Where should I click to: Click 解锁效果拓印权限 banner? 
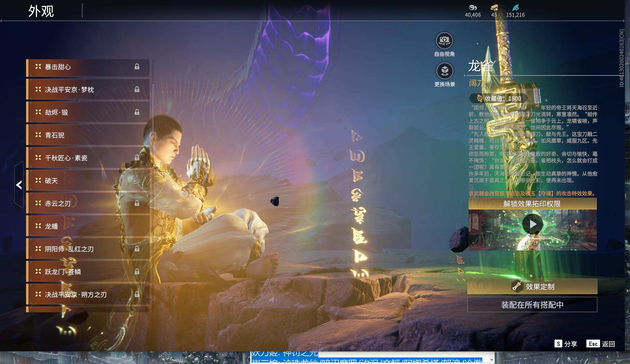(532, 204)
